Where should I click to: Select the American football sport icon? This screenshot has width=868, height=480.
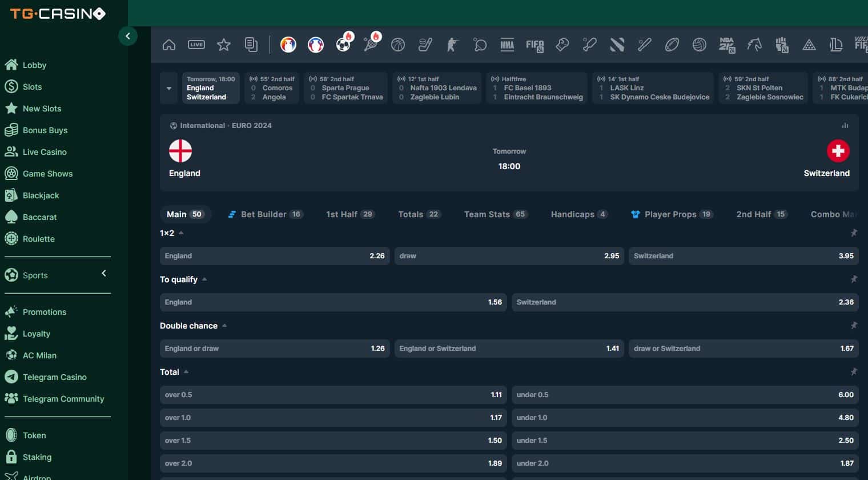[x=672, y=45]
